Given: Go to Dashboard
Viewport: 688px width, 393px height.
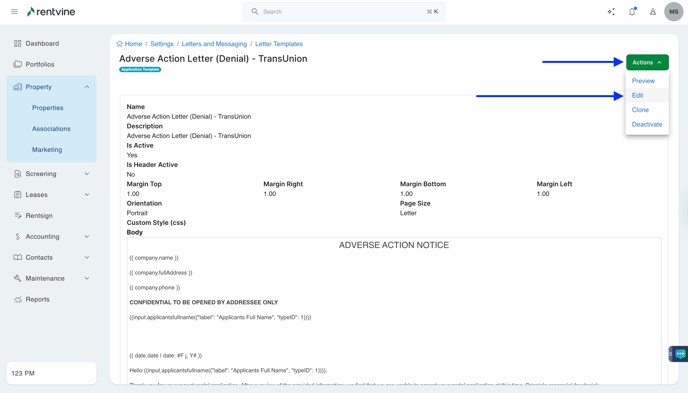Looking at the screenshot, I should [42, 43].
